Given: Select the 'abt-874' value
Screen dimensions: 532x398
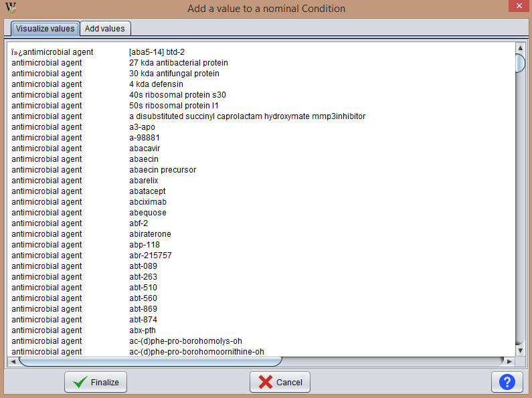Looking at the screenshot, I should tap(143, 319).
